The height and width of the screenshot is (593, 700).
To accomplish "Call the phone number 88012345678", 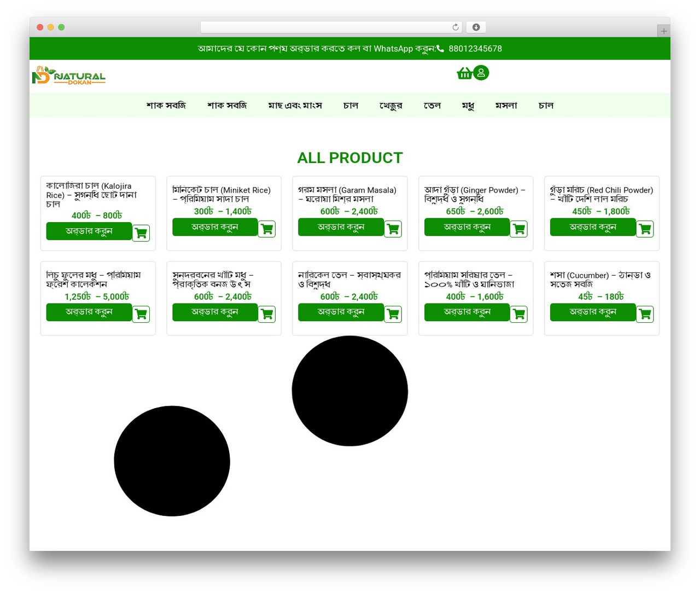I will (475, 49).
